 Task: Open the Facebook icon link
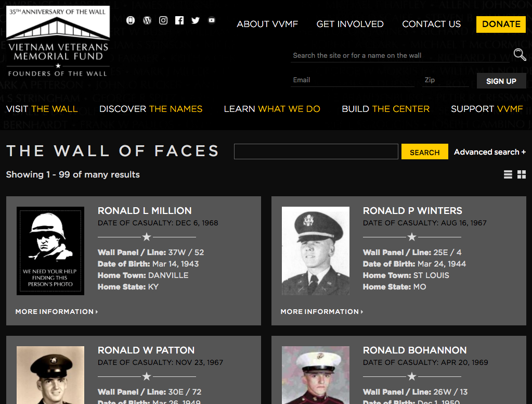pyautogui.click(x=179, y=20)
